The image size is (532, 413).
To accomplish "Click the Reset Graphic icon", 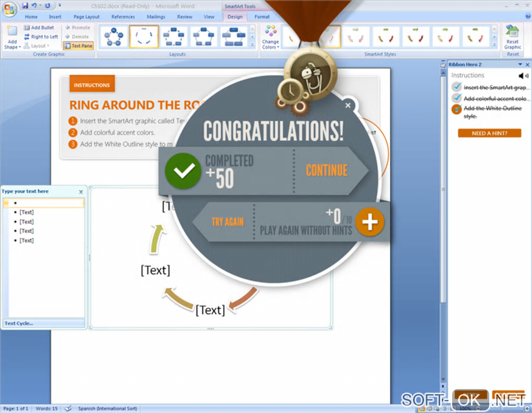I will [x=512, y=37].
